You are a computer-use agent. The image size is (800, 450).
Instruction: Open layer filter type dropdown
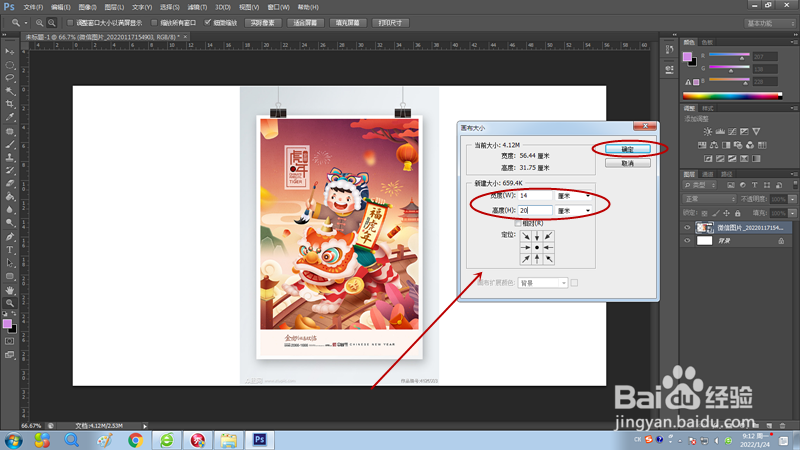701,185
